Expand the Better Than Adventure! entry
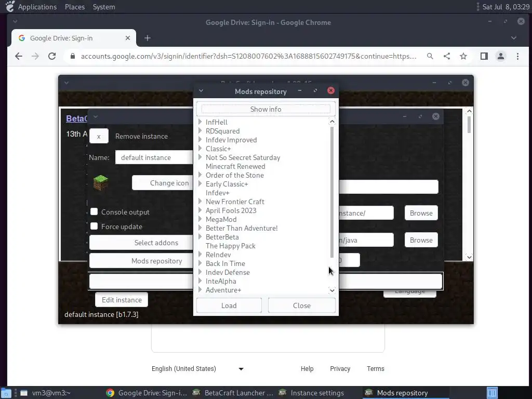Viewport: 532px width, 399px height. pyautogui.click(x=200, y=228)
